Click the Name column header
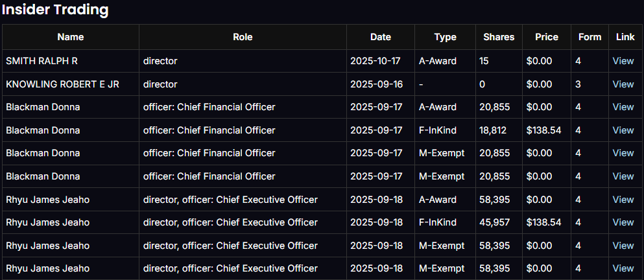 click(x=70, y=37)
